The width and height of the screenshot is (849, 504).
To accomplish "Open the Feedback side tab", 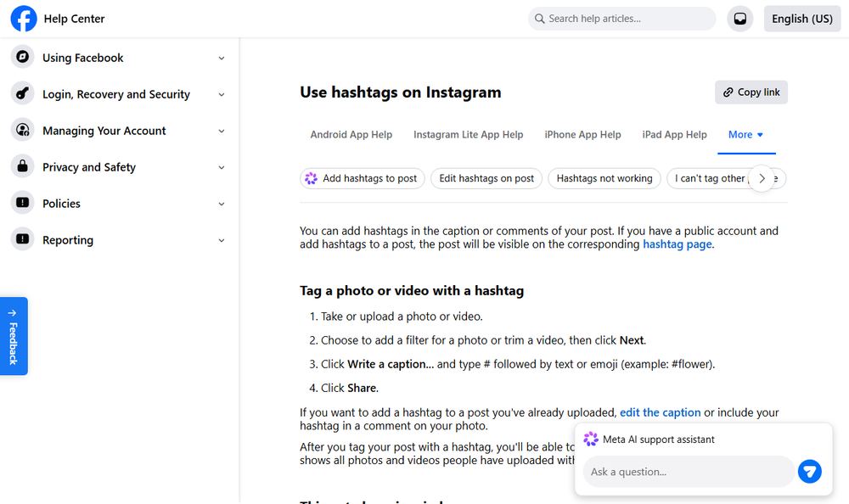I will tap(14, 336).
